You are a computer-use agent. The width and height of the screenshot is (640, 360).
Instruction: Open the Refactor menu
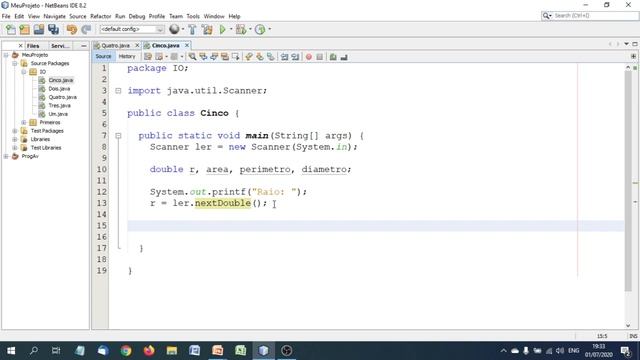coord(100,16)
